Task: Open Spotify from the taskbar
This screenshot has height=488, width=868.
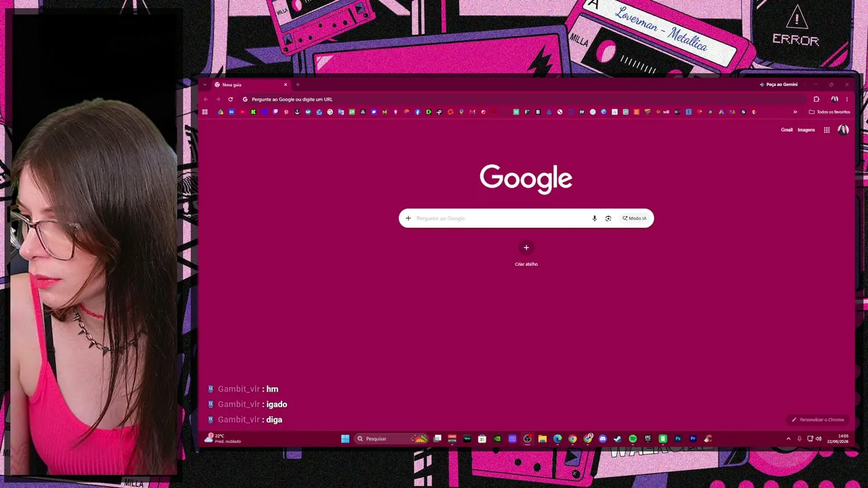Action: (x=633, y=439)
